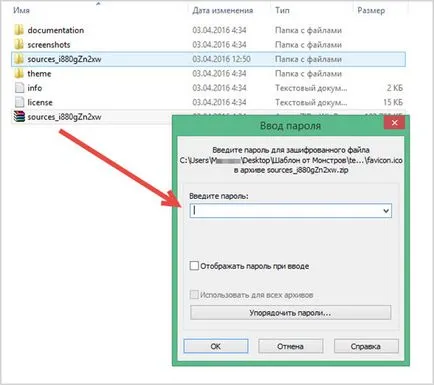Click the 2 КБ size of info
Viewport: 434px width, 385px height.
point(395,88)
